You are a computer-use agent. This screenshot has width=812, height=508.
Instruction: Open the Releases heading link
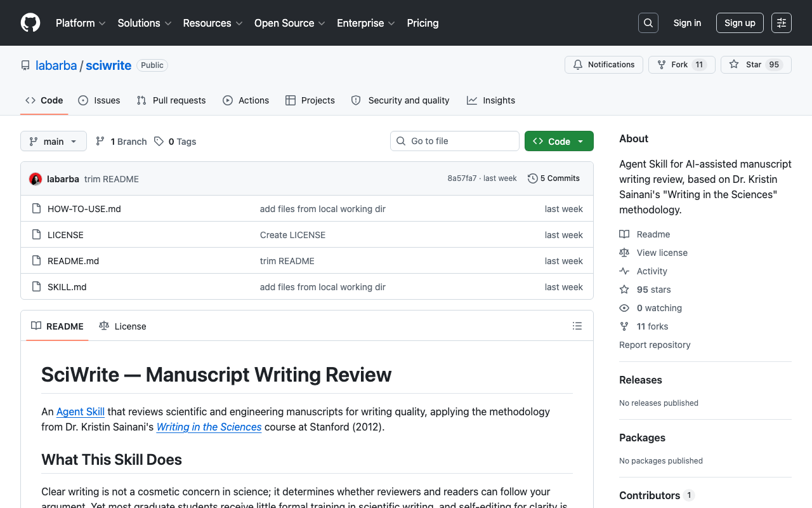641,380
